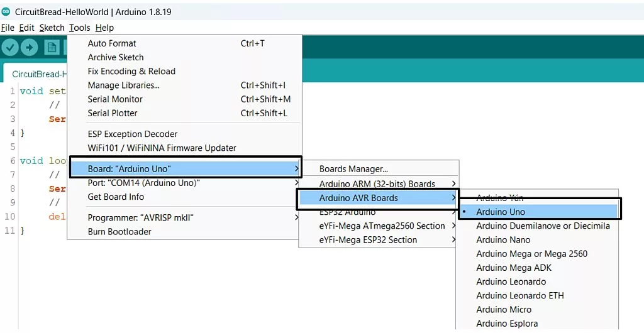Image resolution: width=644 pixels, height=333 pixels.
Task: Select Arduino Leonardo ETH board
Action: coord(538,296)
